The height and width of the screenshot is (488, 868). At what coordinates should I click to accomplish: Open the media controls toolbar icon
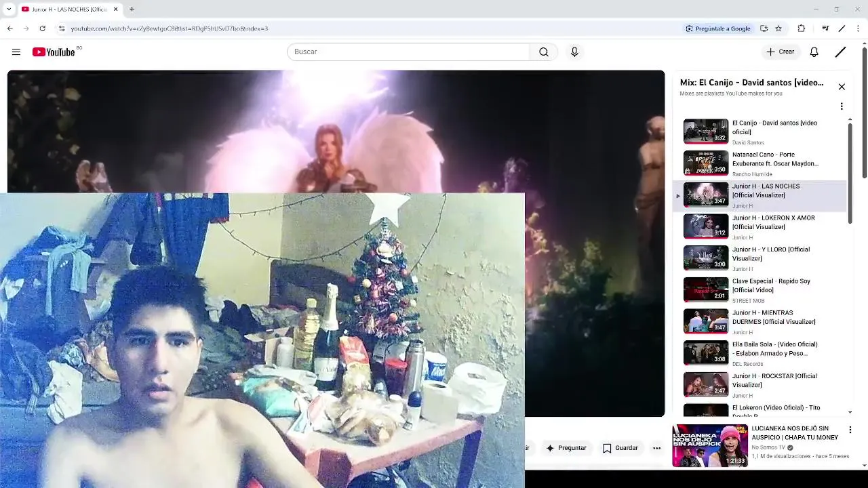pos(825,28)
